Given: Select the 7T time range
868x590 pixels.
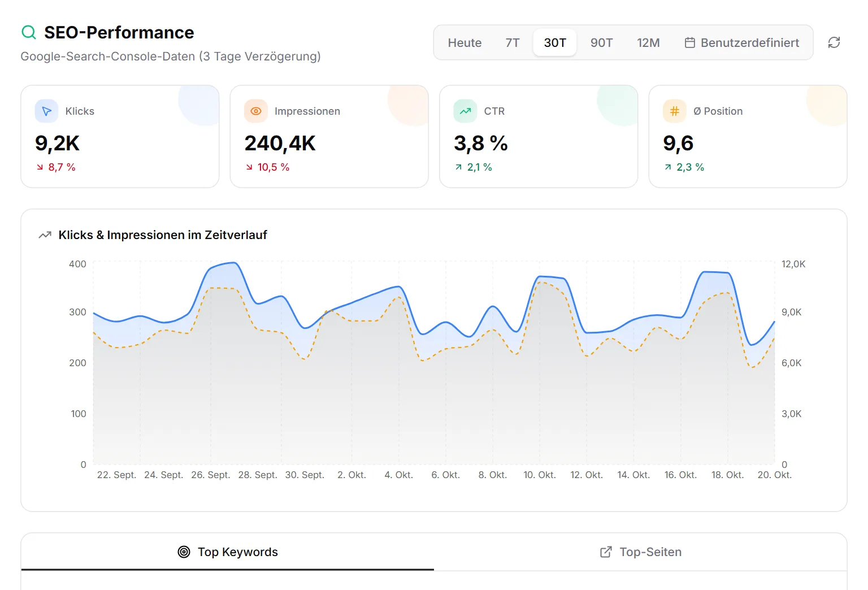Looking at the screenshot, I should (x=513, y=42).
